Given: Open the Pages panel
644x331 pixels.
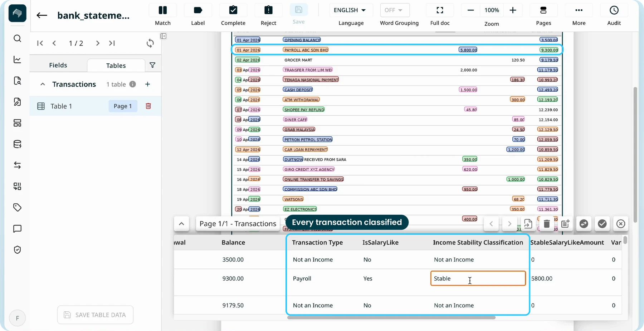Looking at the screenshot, I should click(x=543, y=10).
